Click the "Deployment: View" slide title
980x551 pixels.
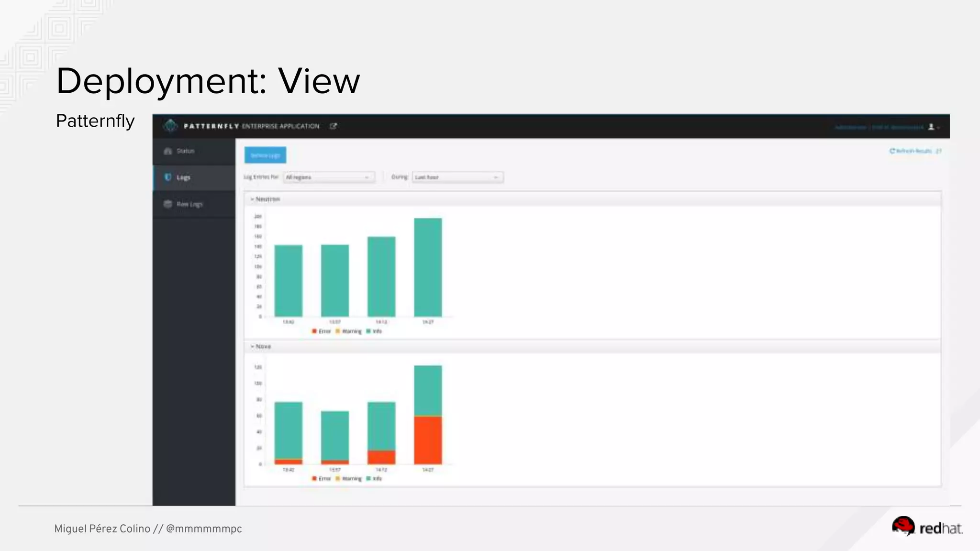click(x=208, y=81)
